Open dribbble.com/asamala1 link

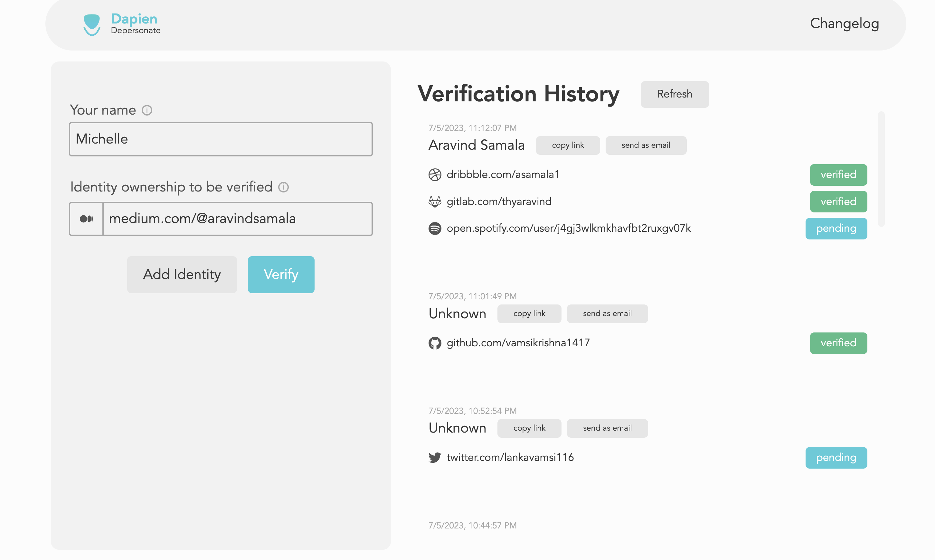[x=502, y=175]
